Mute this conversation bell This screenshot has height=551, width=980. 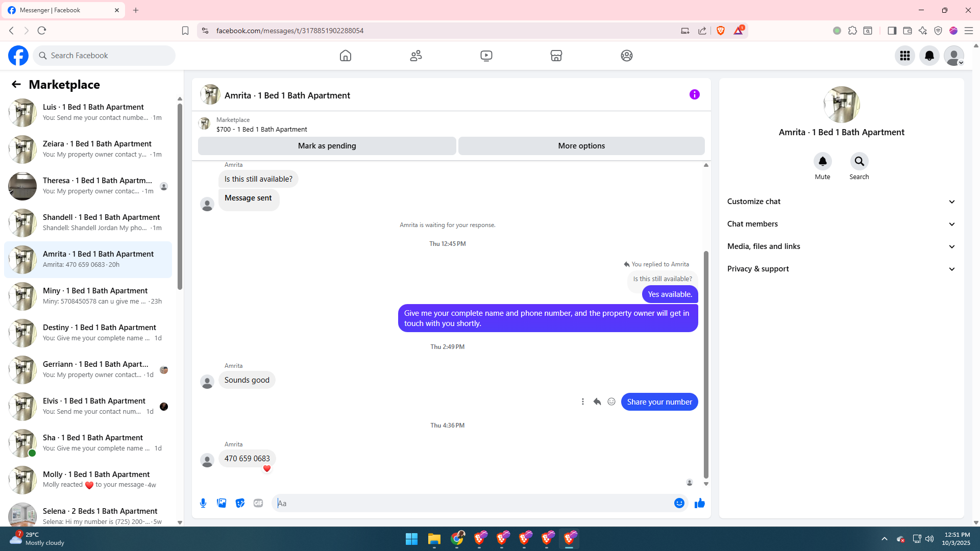823,161
